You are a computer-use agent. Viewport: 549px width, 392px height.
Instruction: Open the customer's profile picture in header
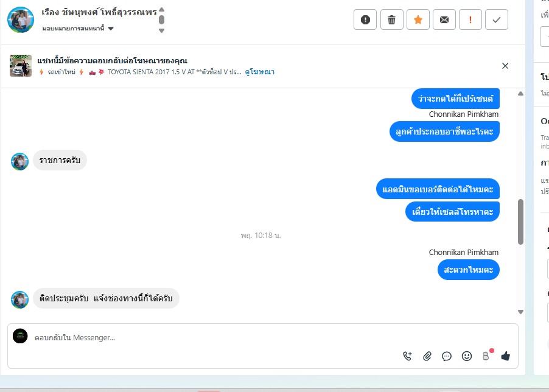click(21, 20)
